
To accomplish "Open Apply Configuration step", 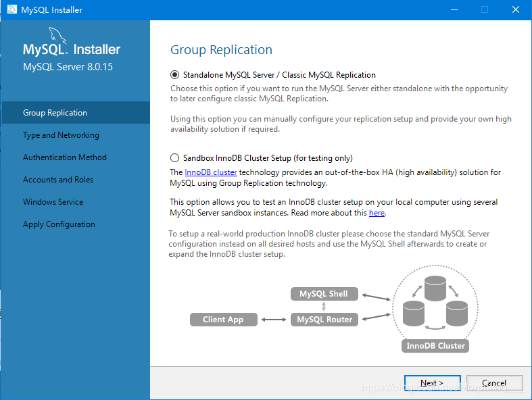I will (59, 224).
